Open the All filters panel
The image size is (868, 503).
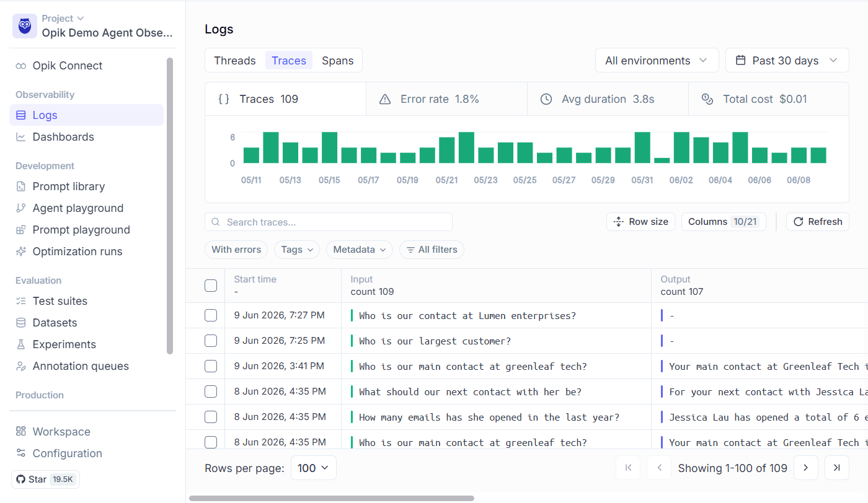432,250
